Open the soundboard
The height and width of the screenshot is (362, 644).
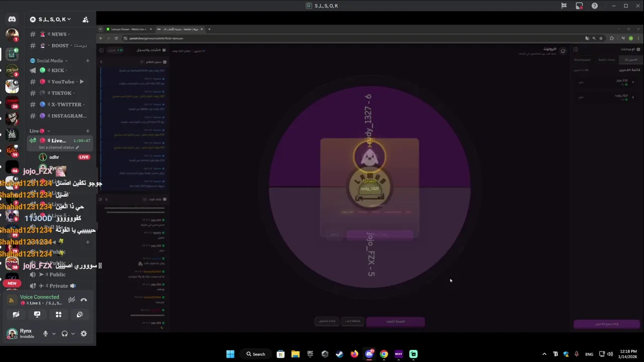(79, 314)
